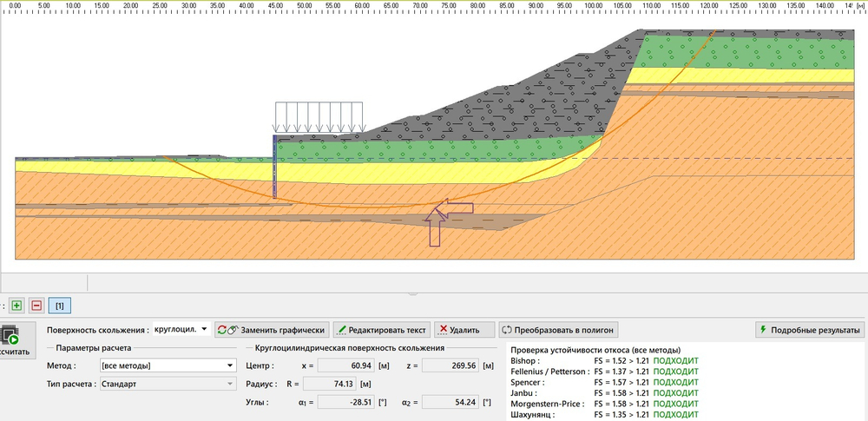Remove the analysis using the red minus icon
The width and height of the screenshot is (868, 421).
[x=36, y=306]
